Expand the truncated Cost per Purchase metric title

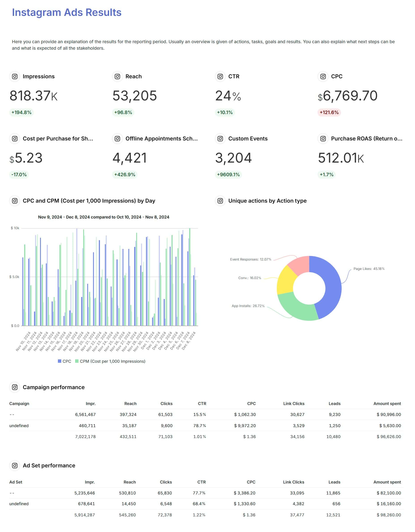coord(58,138)
